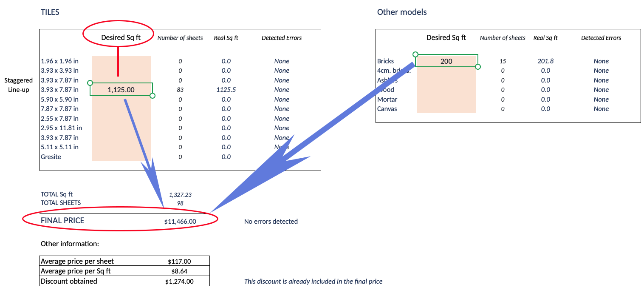Image resolution: width=644 pixels, height=296 pixels.
Task: Select the 1.96 x 1.96 in Desired Sq ft cell
Action: coord(121,61)
